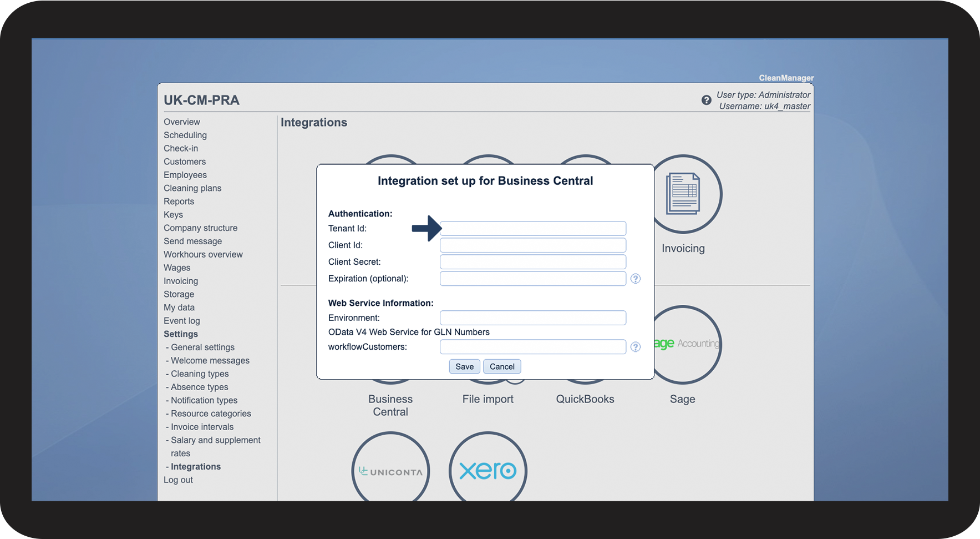The width and height of the screenshot is (980, 539).
Task: Select Cleaning types under Settings
Action: (x=200, y=374)
